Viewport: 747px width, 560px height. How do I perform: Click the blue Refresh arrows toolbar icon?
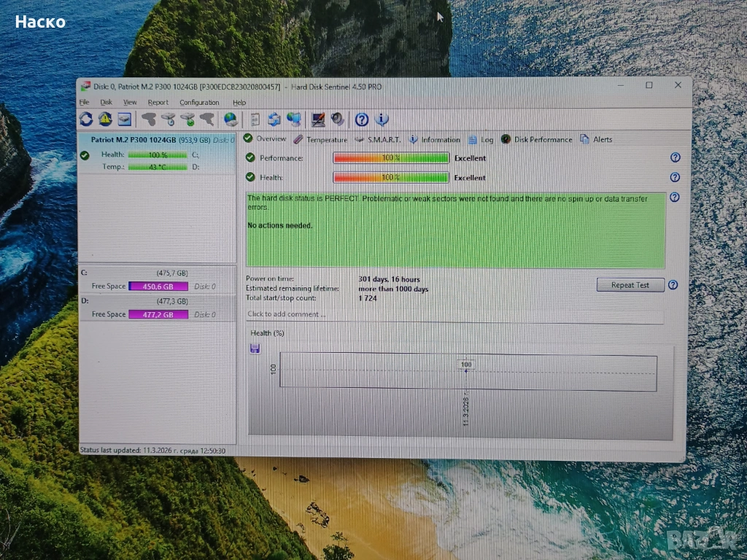coord(86,119)
